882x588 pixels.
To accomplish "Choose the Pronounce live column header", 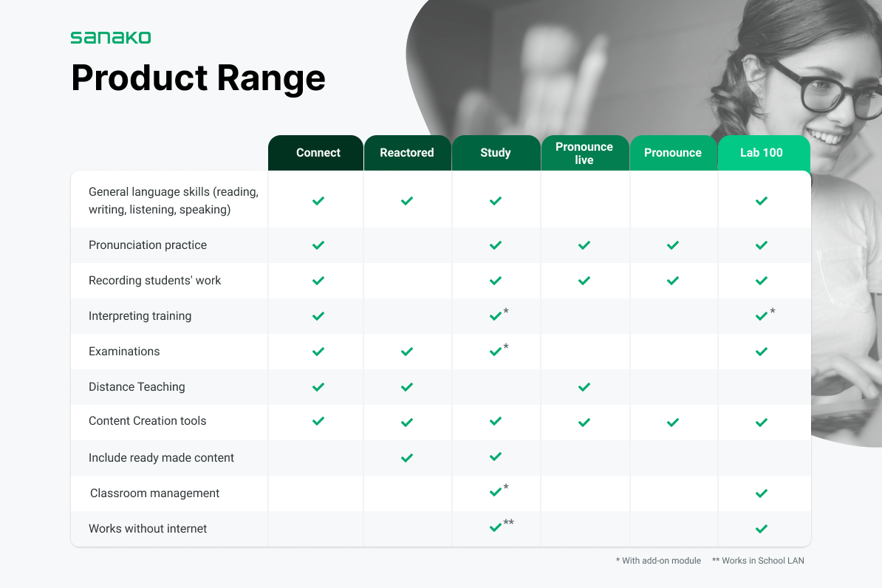I will tap(584, 152).
